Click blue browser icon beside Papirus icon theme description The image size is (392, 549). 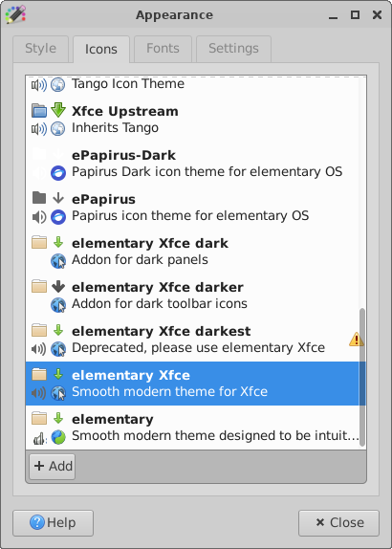click(58, 217)
